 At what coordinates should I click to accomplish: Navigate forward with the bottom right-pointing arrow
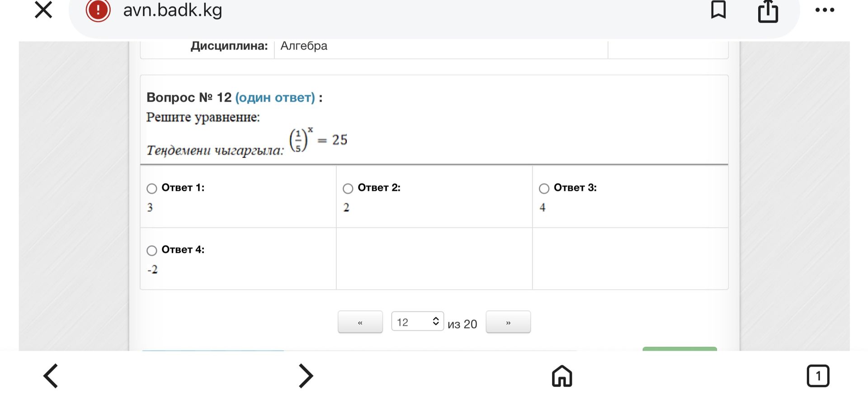(306, 376)
